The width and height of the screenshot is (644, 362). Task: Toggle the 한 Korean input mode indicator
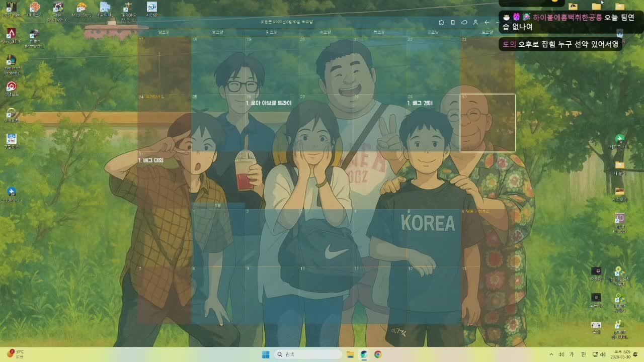click(584, 354)
